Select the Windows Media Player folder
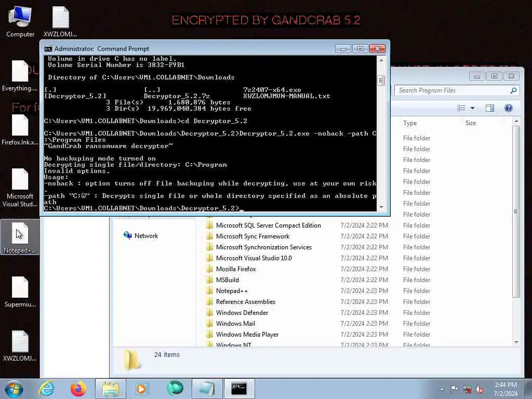532x399 pixels. click(247, 334)
